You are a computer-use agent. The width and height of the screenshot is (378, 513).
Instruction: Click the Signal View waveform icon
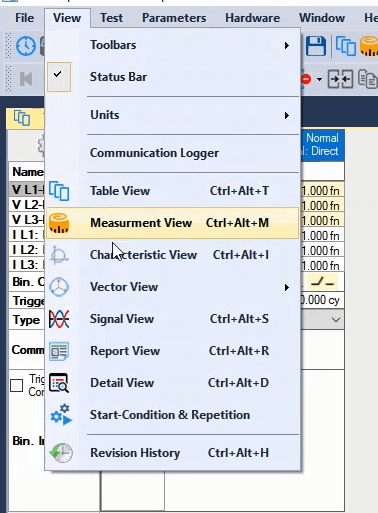59,319
